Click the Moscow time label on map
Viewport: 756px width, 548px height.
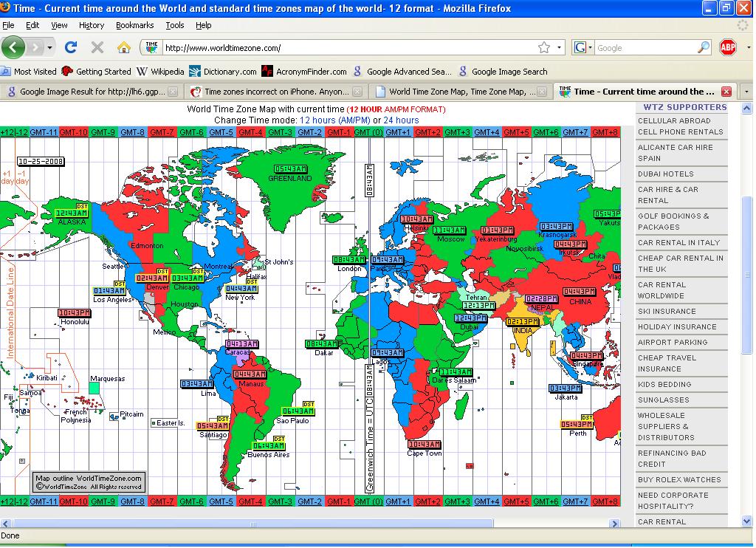click(450, 230)
